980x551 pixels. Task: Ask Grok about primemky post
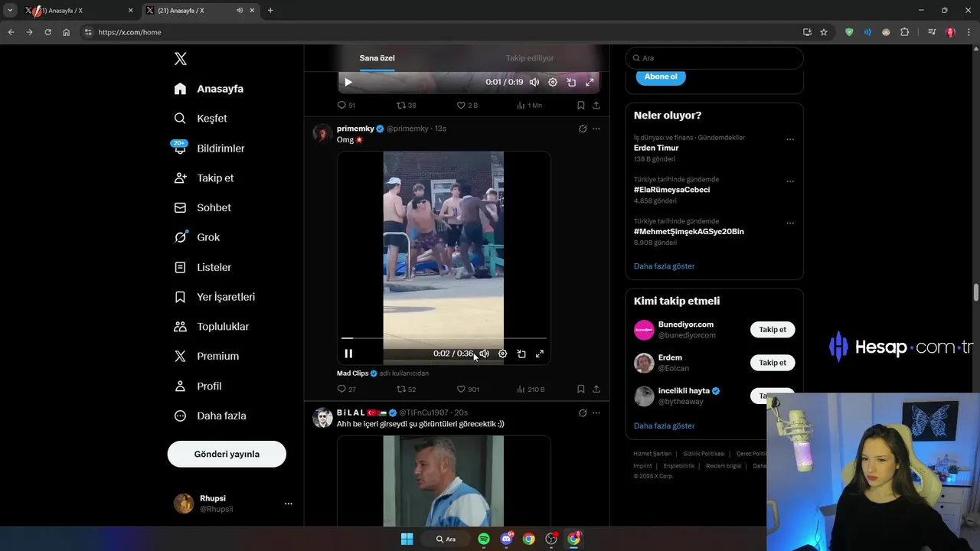tap(583, 129)
